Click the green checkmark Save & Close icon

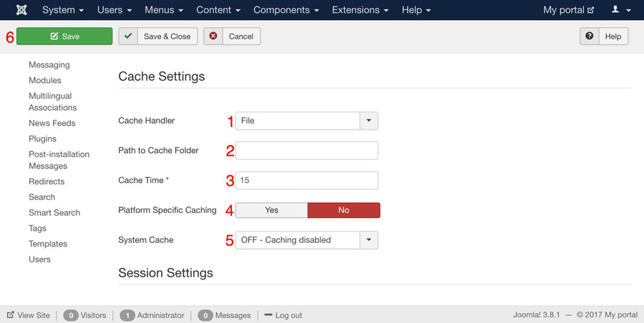[x=128, y=36]
